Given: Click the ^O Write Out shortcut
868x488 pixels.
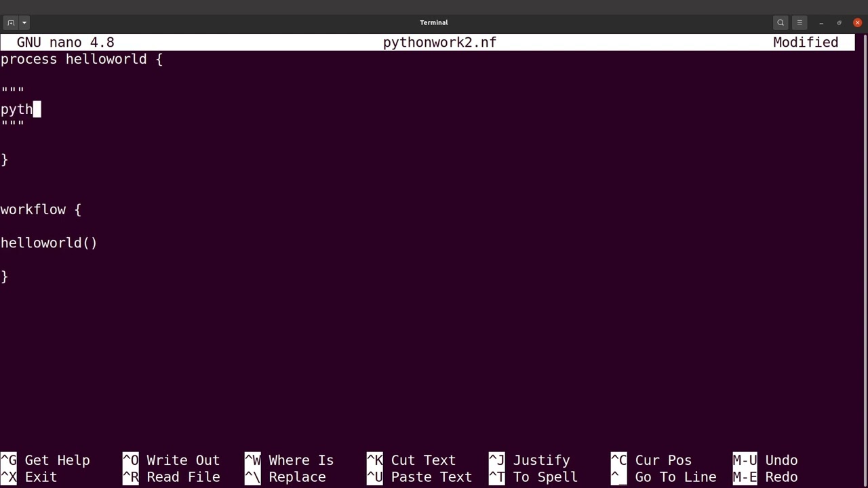Looking at the screenshot, I should click(x=171, y=460).
